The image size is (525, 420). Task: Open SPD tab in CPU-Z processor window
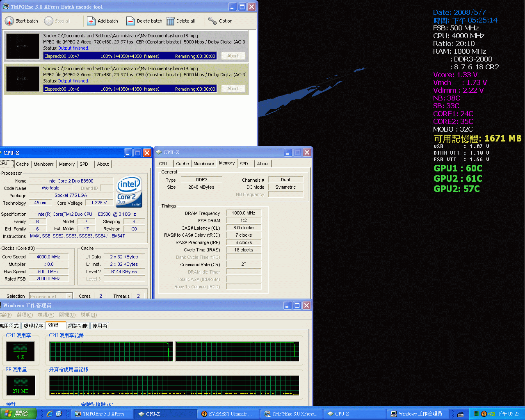[x=84, y=164]
